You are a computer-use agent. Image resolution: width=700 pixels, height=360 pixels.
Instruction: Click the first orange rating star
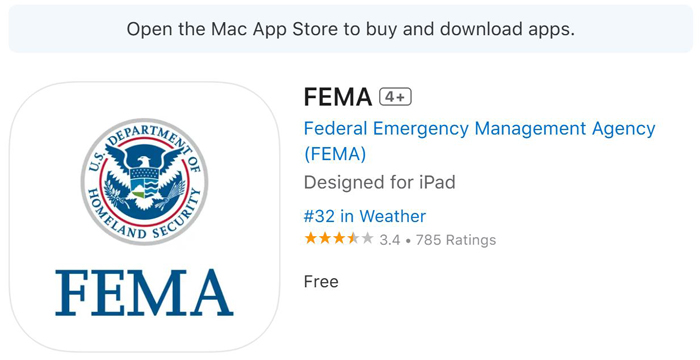coord(311,238)
